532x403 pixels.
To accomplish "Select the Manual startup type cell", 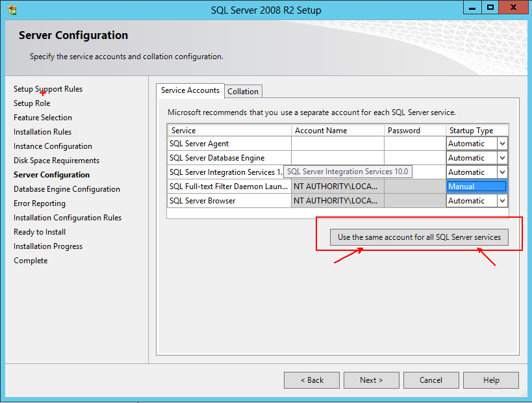I will (x=477, y=187).
